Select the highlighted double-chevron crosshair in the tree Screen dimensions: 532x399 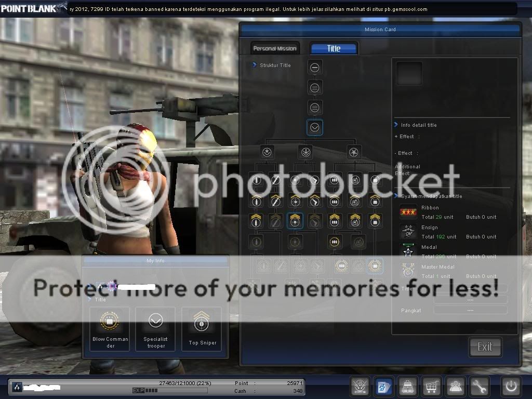tap(295, 220)
